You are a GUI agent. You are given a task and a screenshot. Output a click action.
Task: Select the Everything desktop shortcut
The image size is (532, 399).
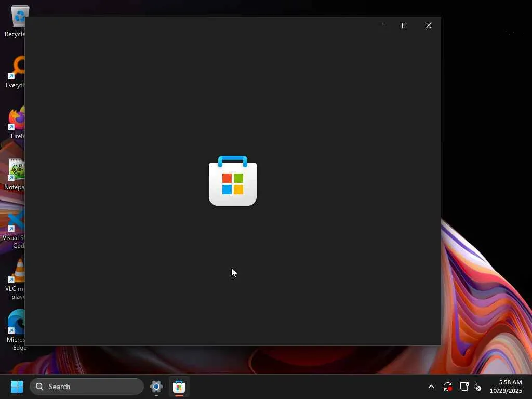15,72
